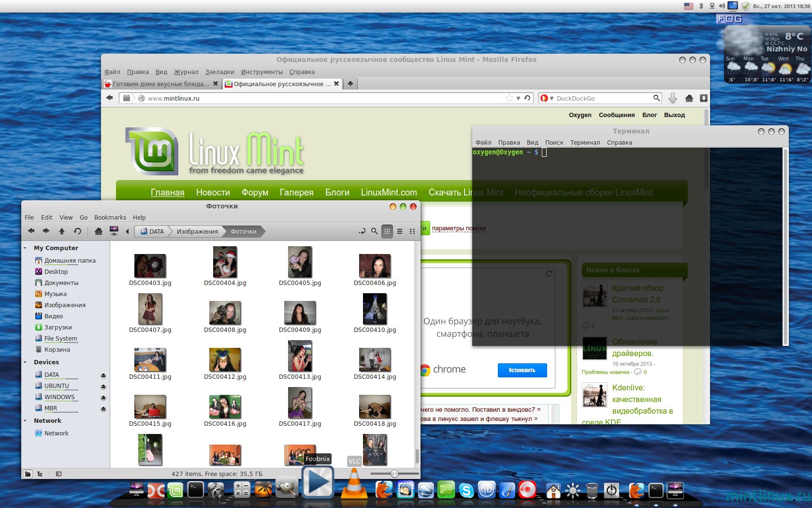
Task: Open home folder via file manager toolbar icon
Action: click(x=99, y=231)
